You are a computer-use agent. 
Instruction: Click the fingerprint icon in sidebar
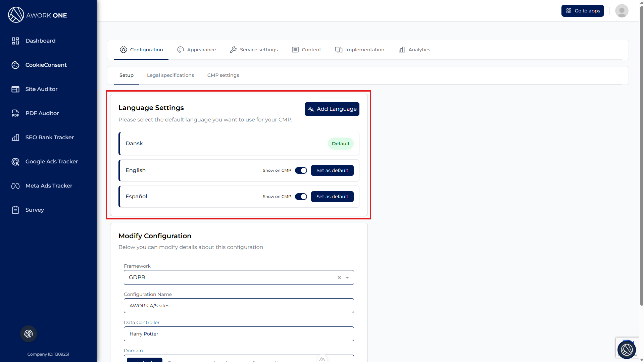tap(29, 334)
